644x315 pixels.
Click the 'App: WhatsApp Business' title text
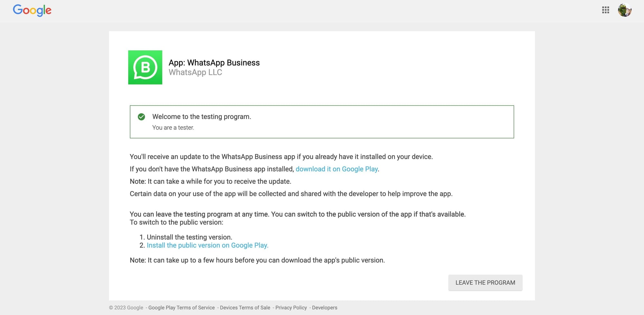pyautogui.click(x=214, y=62)
